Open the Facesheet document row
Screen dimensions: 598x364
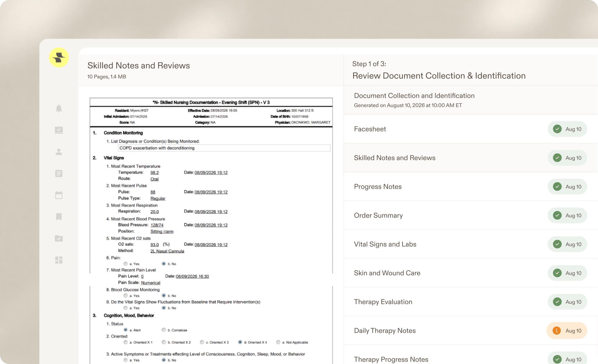(471, 129)
